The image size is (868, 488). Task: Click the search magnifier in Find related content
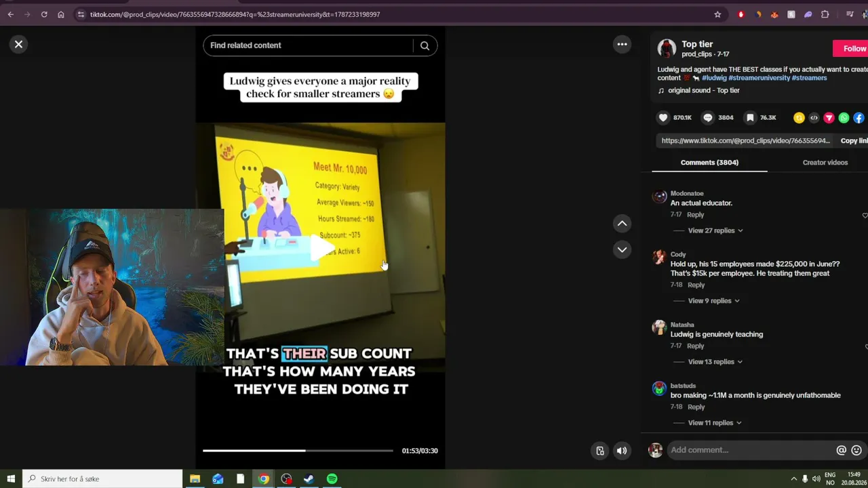coord(425,45)
